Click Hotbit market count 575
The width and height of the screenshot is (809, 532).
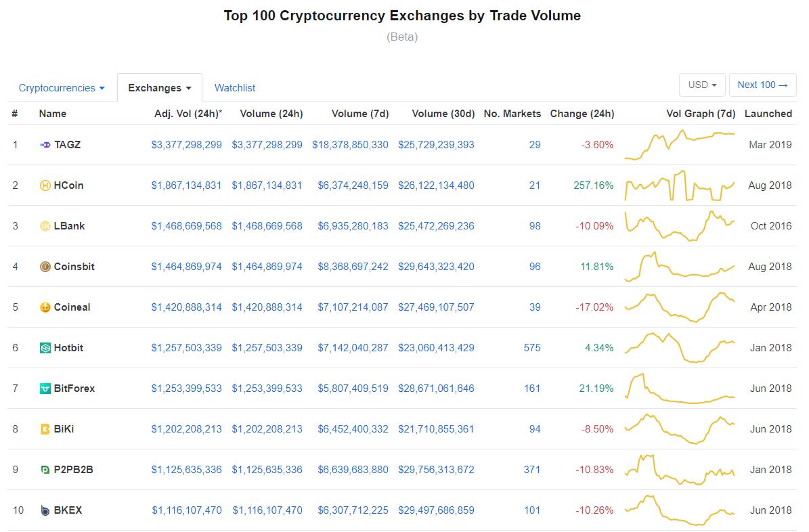532,348
